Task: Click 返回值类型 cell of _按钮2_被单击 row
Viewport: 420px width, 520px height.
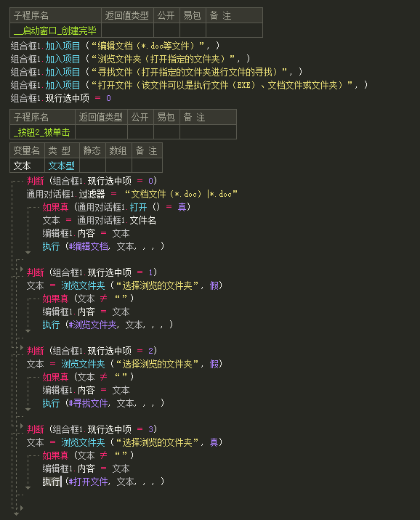Action: pyautogui.click(x=101, y=132)
